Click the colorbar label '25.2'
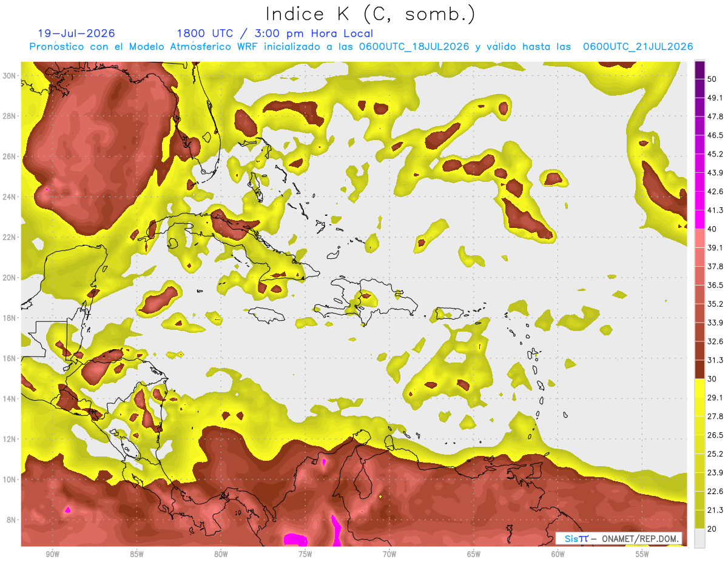Screen dimensions: 728x562 point(715,454)
